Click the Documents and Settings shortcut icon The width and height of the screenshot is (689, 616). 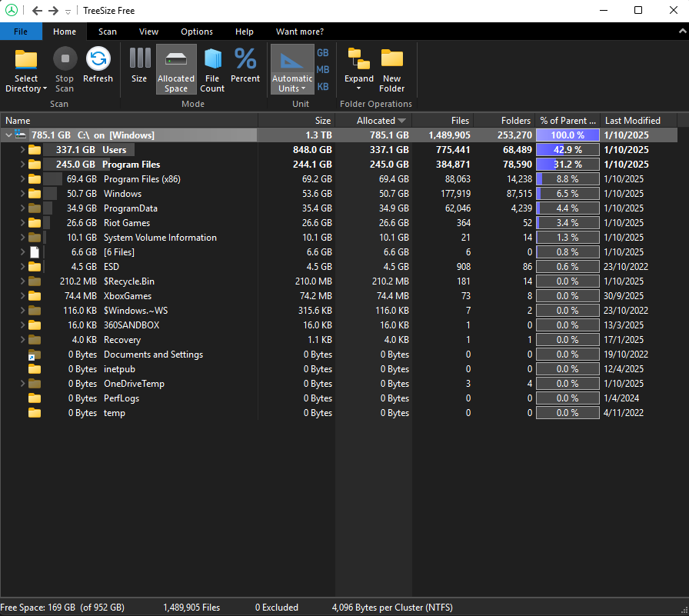pyautogui.click(x=35, y=355)
